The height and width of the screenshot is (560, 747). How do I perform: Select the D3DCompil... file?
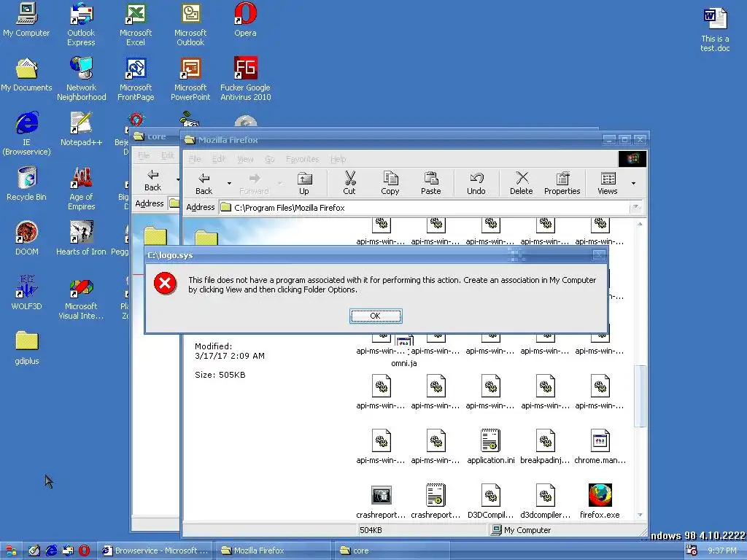491,501
